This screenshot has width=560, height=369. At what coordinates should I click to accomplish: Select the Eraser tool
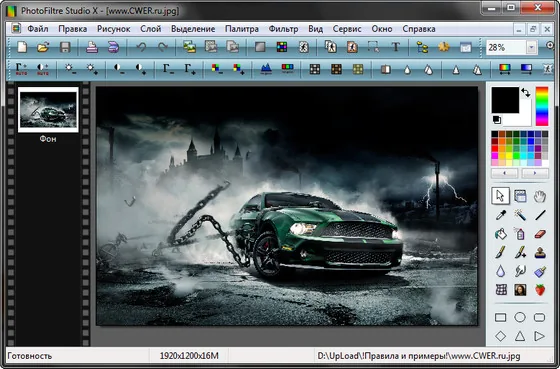click(540, 234)
